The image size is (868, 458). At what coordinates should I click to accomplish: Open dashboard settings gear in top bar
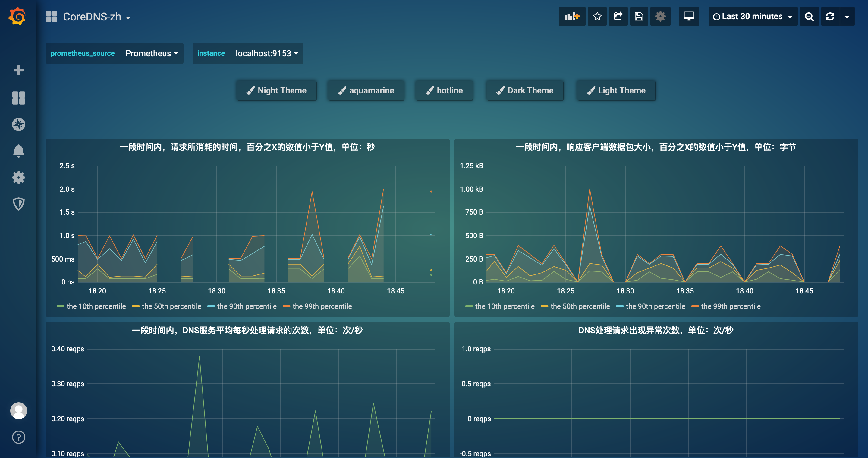pyautogui.click(x=660, y=16)
